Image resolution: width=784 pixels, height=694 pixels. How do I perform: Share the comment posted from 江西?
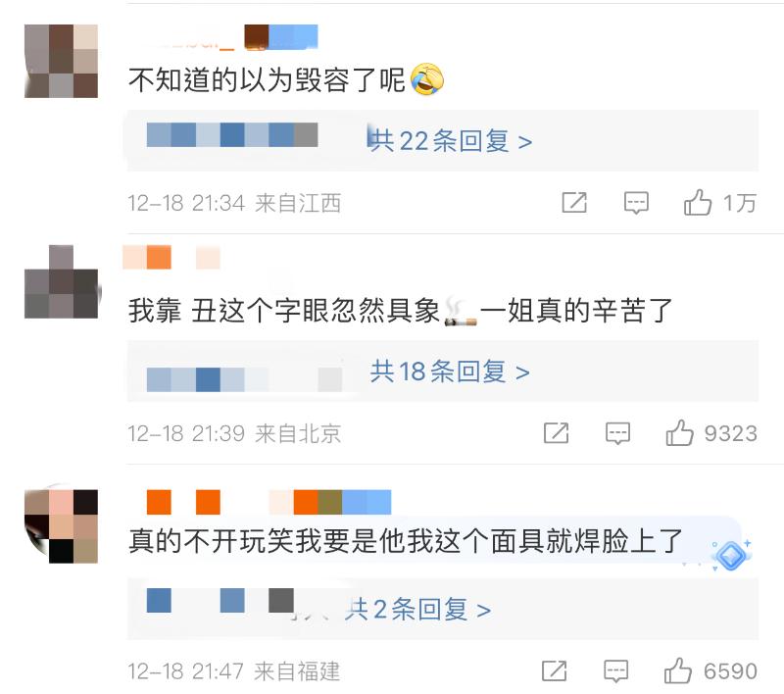[x=574, y=203]
